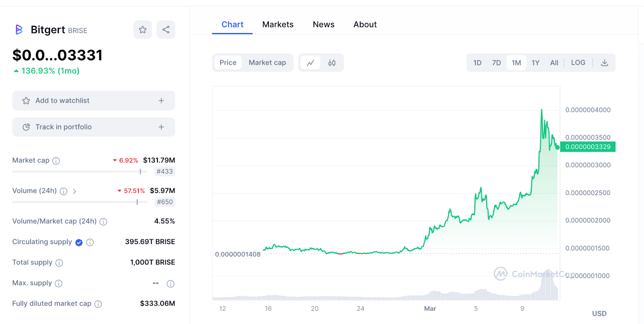Select the 7D time range
Viewport: 644px width, 324px height.
pyautogui.click(x=496, y=63)
